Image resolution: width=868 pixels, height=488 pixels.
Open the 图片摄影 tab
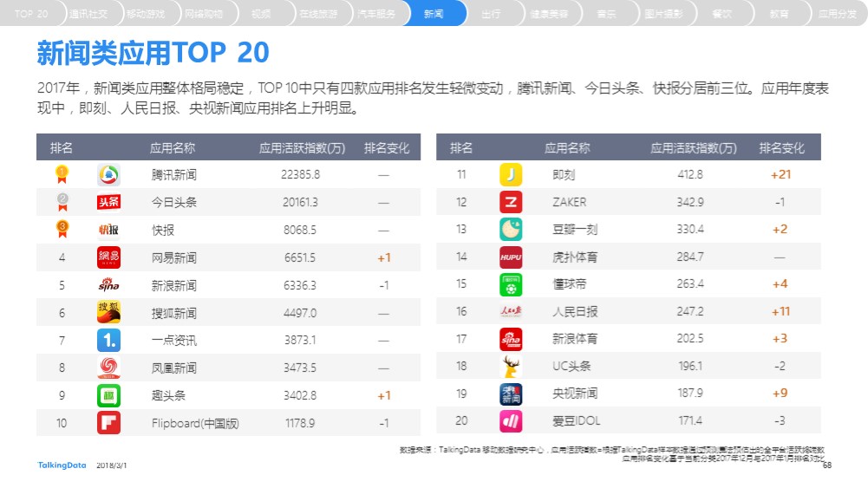(x=664, y=13)
